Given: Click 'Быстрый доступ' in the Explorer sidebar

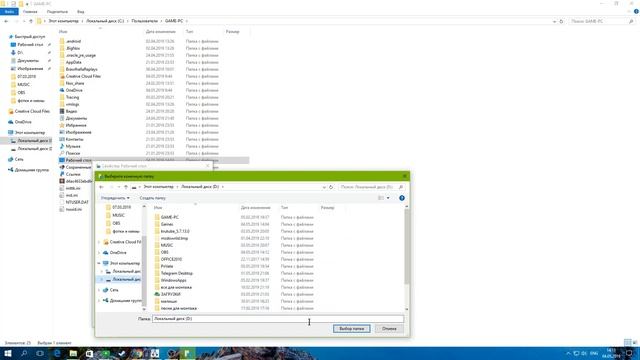Looking at the screenshot, I should click(x=30, y=37).
